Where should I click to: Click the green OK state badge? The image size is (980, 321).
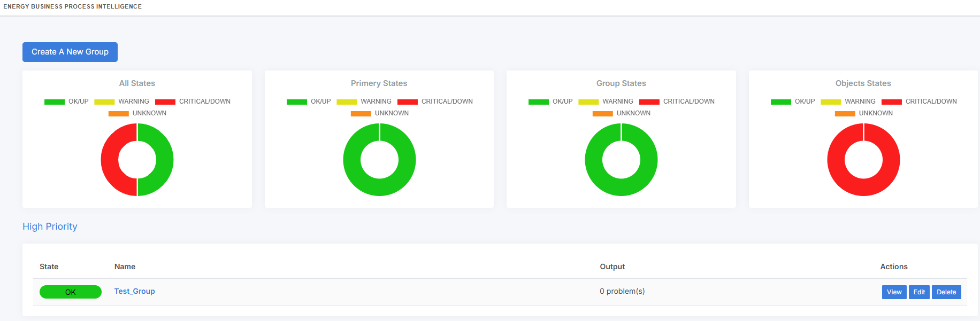click(x=71, y=292)
